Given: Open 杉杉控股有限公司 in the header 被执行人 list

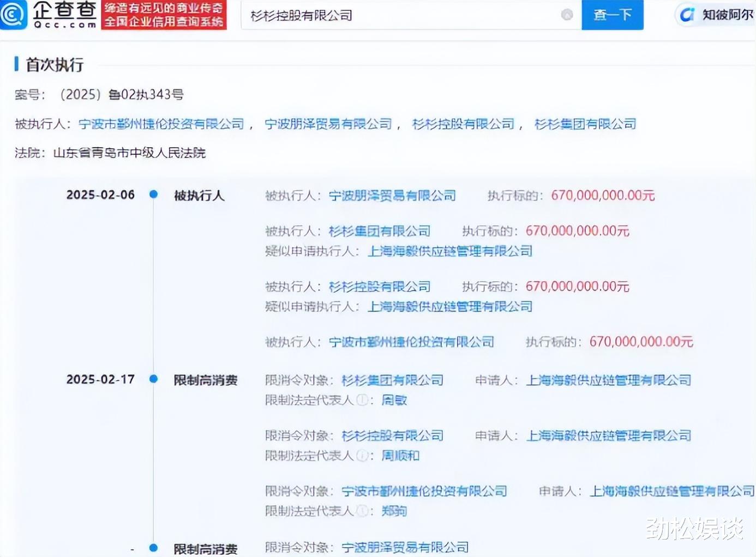Looking at the screenshot, I should point(463,124).
